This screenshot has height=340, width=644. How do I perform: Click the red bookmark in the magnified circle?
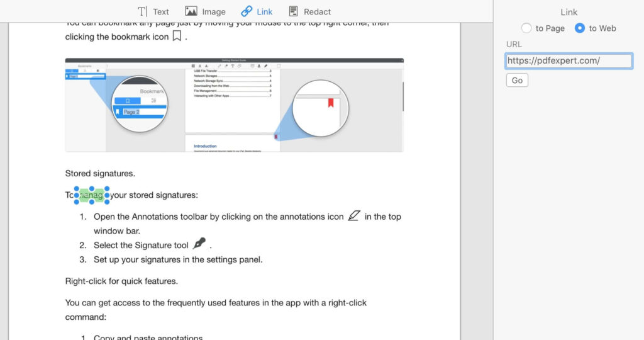[x=331, y=102]
